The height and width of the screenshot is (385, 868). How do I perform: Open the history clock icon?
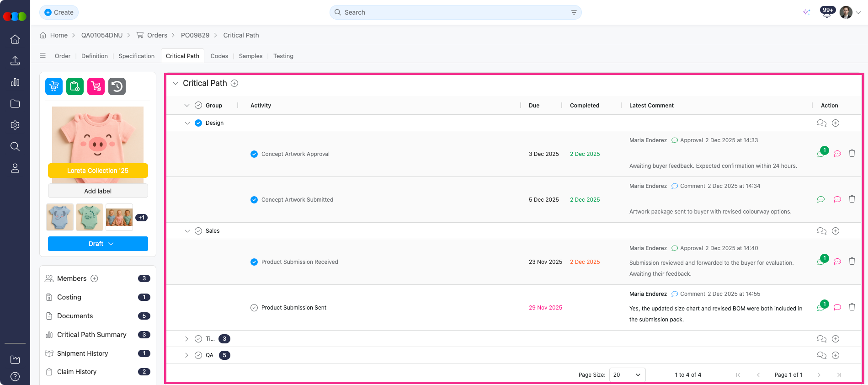pyautogui.click(x=117, y=86)
